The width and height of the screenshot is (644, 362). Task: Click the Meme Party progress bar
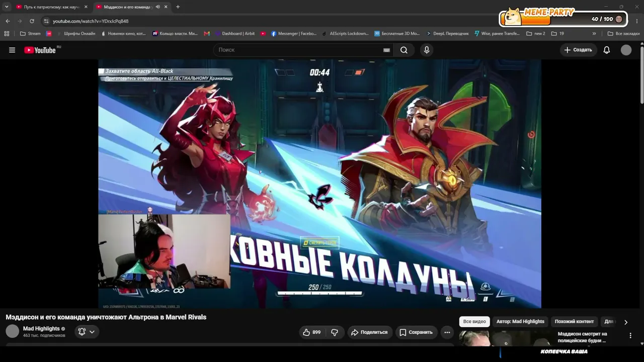tap(563, 19)
